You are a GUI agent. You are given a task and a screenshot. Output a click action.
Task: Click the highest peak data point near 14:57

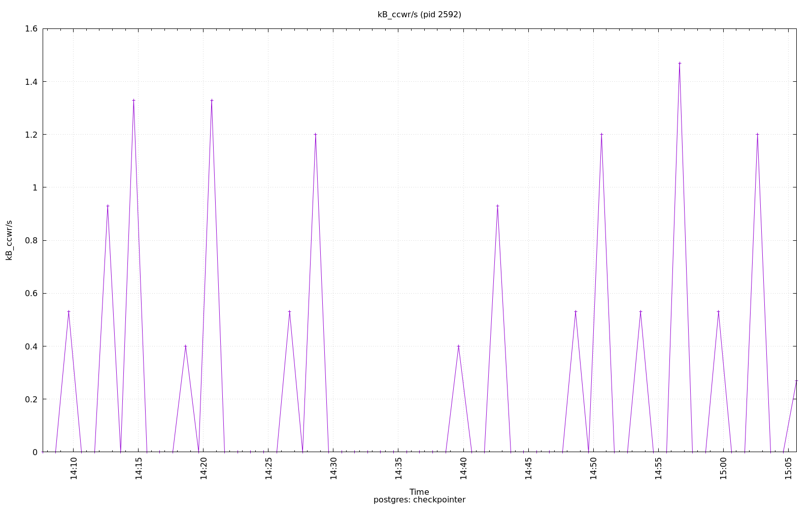click(x=680, y=63)
